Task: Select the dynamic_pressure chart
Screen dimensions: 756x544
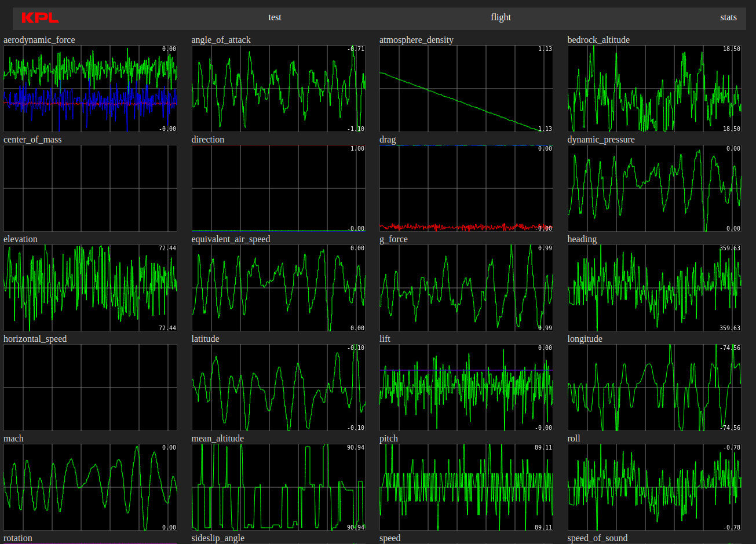Action: tap(655, 188)
